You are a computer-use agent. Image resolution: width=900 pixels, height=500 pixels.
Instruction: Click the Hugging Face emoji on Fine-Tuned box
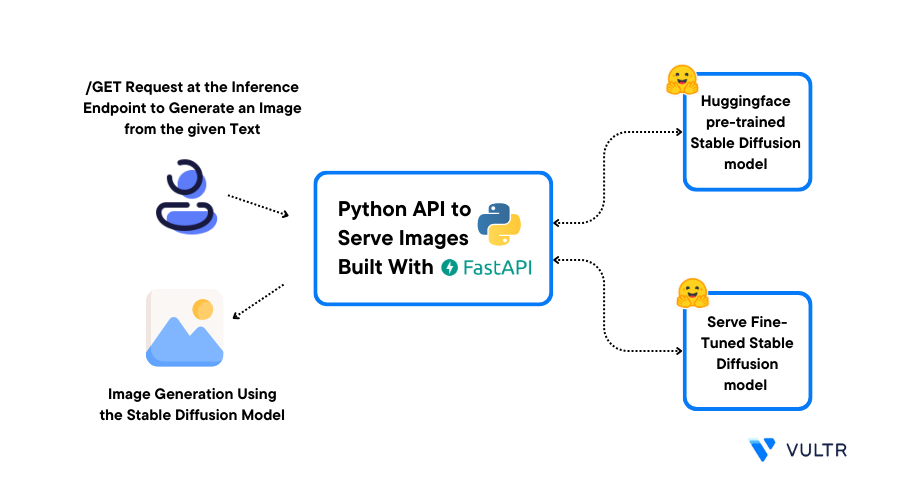(692, 292)
